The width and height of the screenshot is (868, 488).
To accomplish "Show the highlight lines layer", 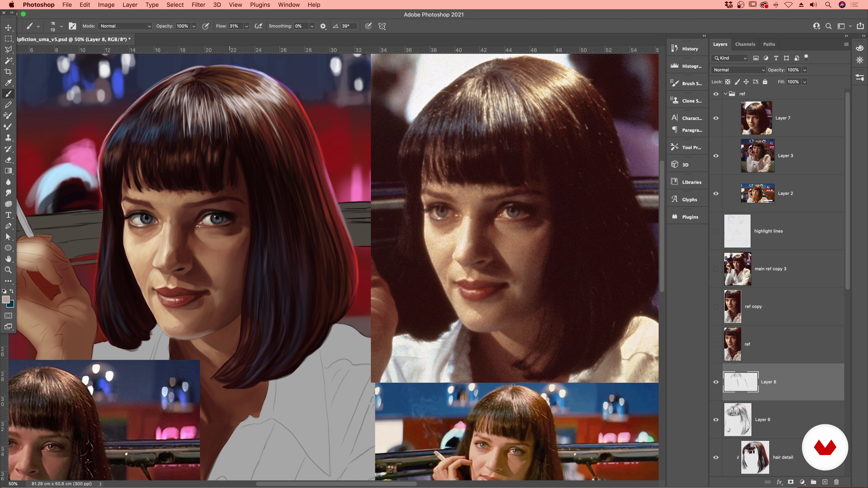I will click(716, 231).
